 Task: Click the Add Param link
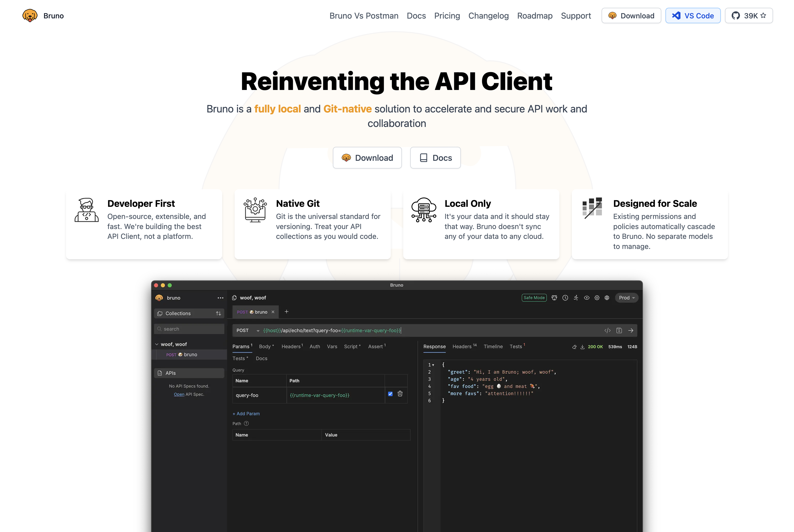click(246, 414)
